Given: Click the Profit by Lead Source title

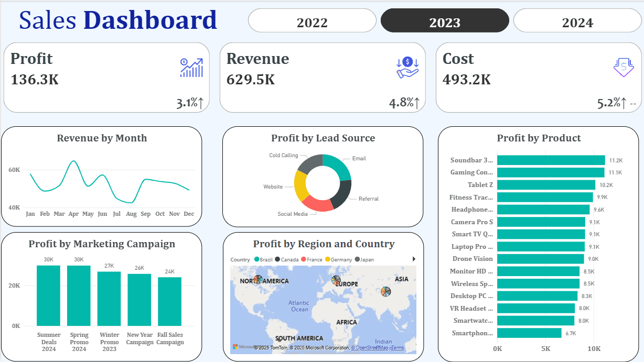Looking at the screenshot, I should [x=323, y=138].
